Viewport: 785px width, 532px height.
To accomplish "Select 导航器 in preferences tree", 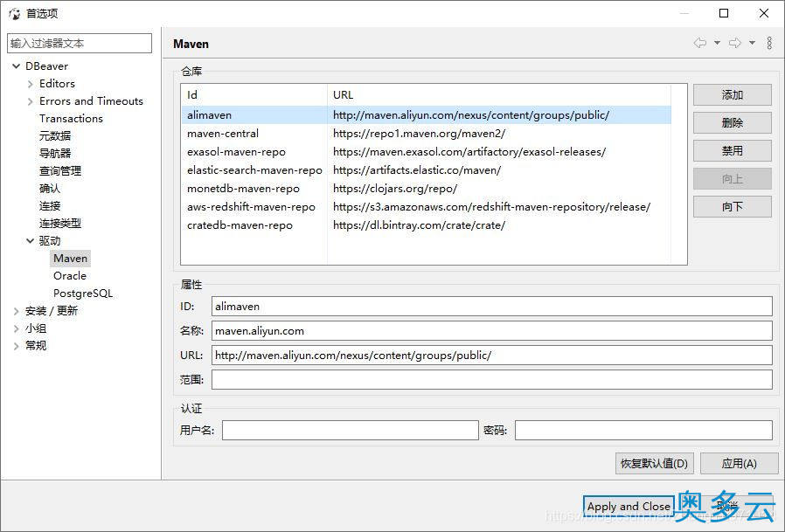I will point(55,154).
